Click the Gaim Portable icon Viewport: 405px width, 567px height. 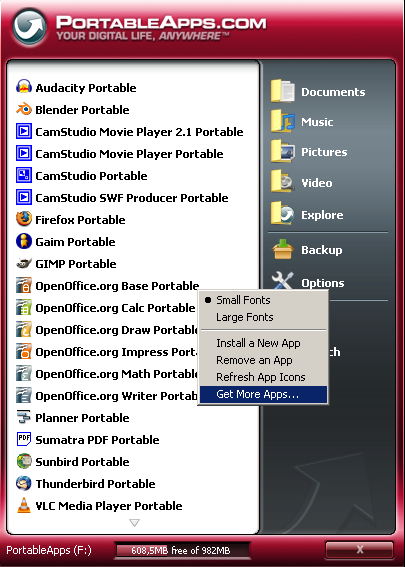(24, 241)
